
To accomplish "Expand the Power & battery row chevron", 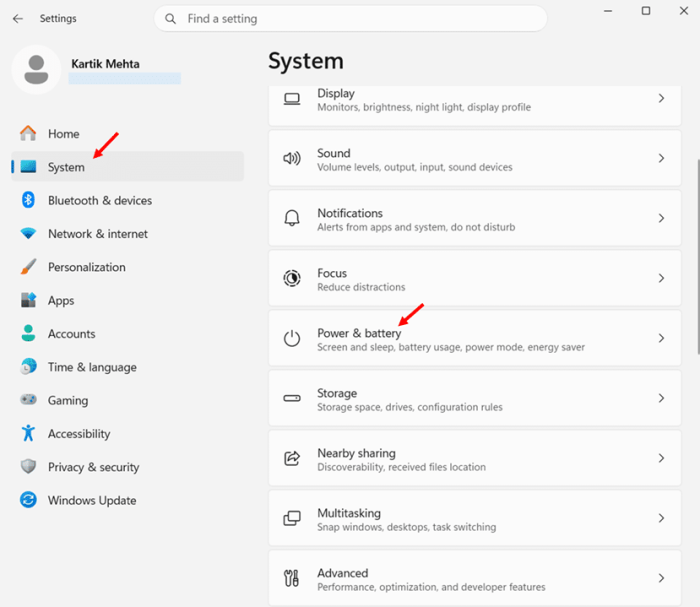I will [661, 338].
